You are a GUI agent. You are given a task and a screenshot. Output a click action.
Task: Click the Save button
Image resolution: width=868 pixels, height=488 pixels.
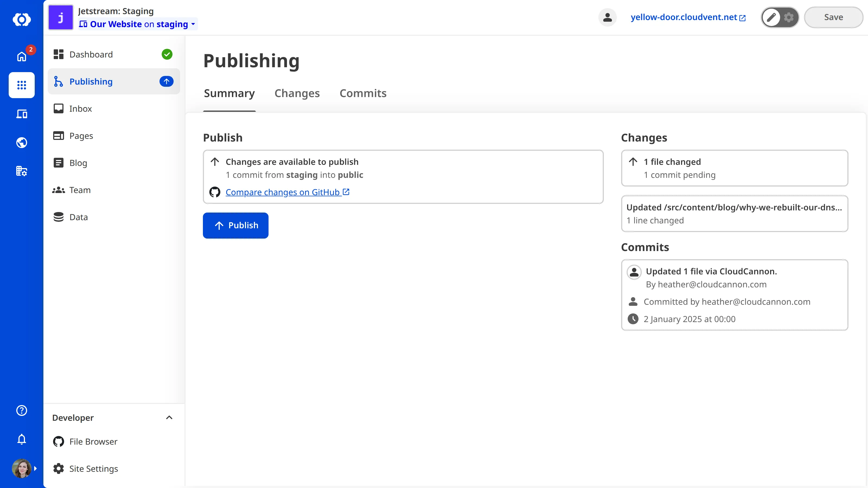pyautogui.click(x=834, y=17)
